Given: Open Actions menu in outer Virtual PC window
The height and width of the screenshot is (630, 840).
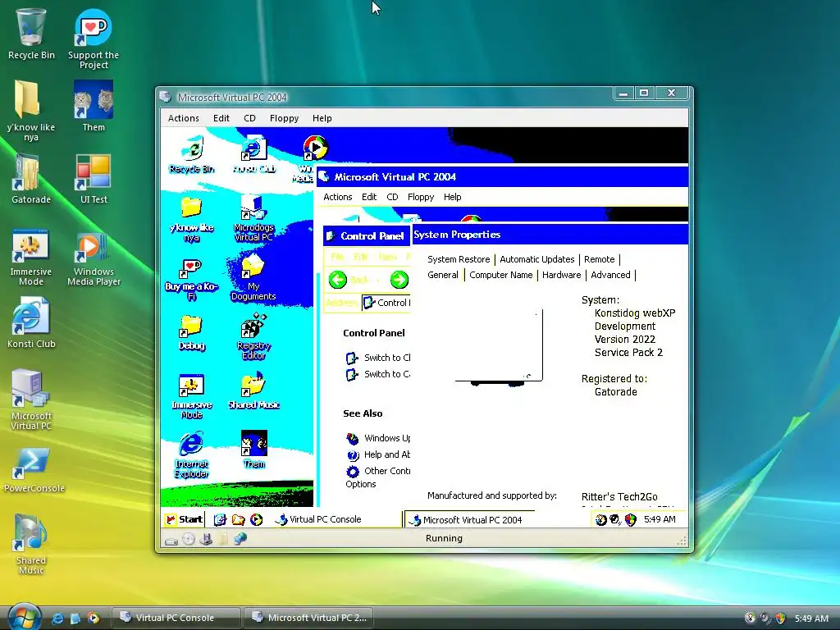Looking at the screenshot, I should (183, 118).
